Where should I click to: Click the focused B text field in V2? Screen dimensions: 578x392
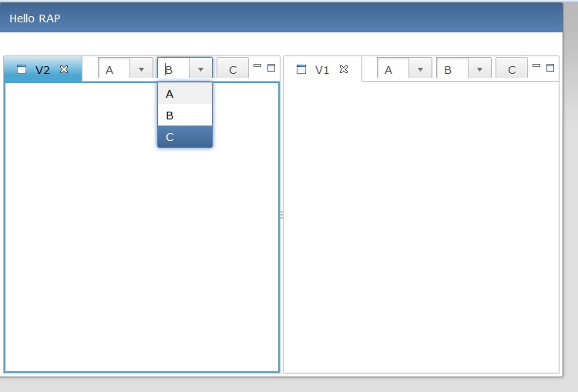pos(173,69)
